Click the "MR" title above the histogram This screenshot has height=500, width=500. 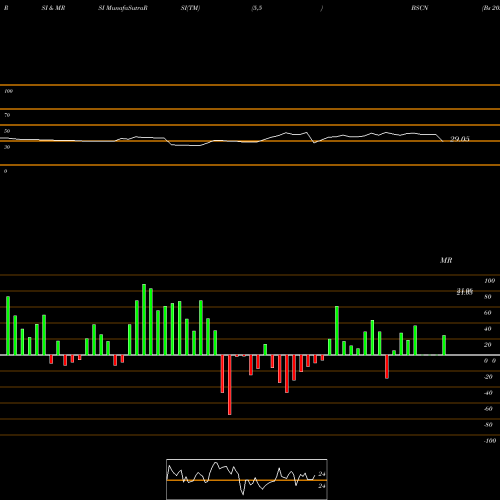(x=446, y=260)
